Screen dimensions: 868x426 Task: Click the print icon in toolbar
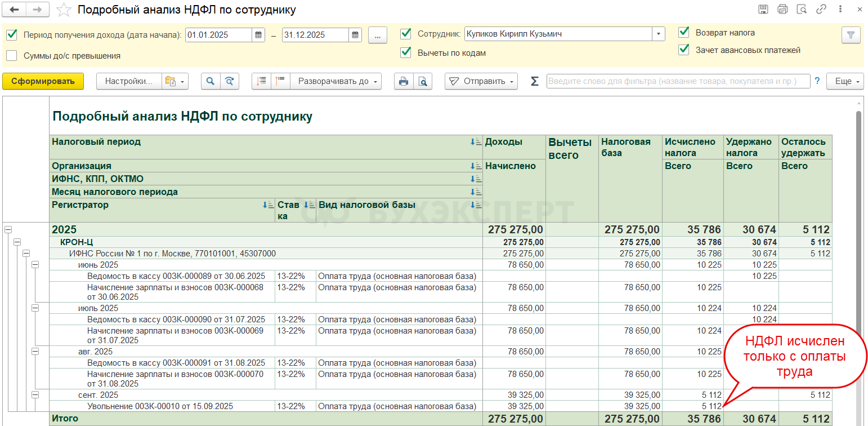pos(403,81)
